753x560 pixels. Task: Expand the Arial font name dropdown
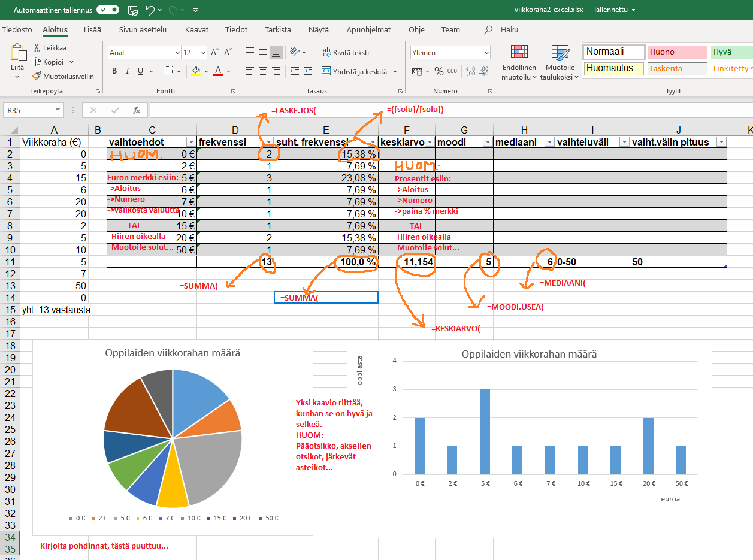[x=177, y=53]
